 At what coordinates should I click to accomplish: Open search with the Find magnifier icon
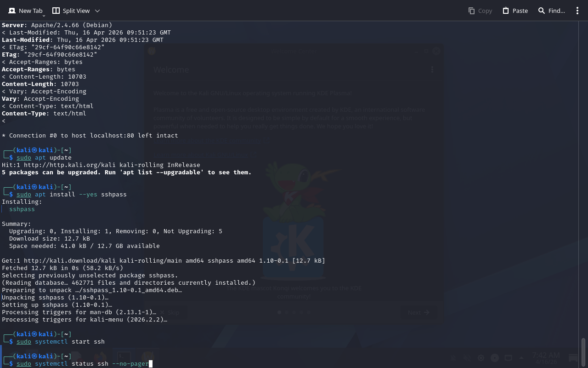tap(542, 11)
